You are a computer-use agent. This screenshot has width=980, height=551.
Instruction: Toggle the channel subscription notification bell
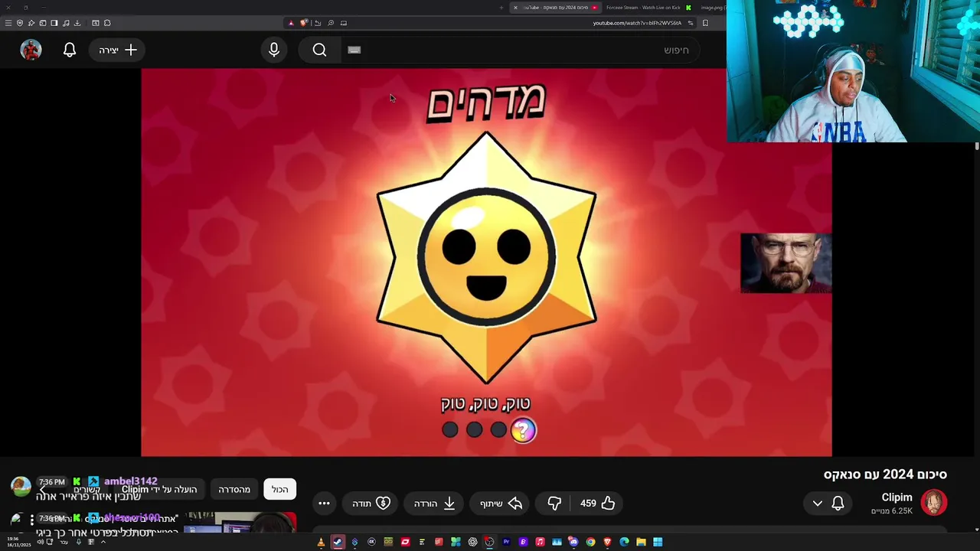(x=838, y=503)
